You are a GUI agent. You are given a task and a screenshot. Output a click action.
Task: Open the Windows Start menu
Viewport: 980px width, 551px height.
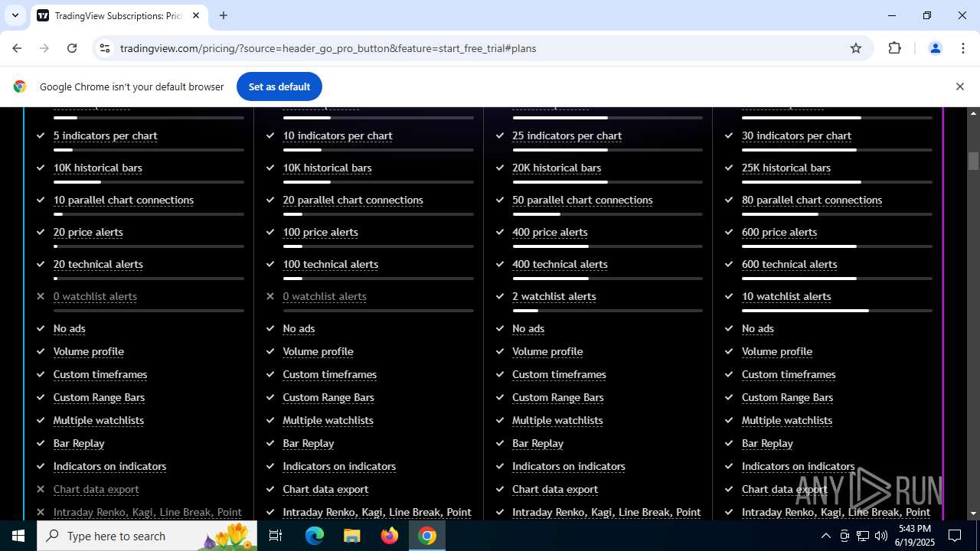18,536
